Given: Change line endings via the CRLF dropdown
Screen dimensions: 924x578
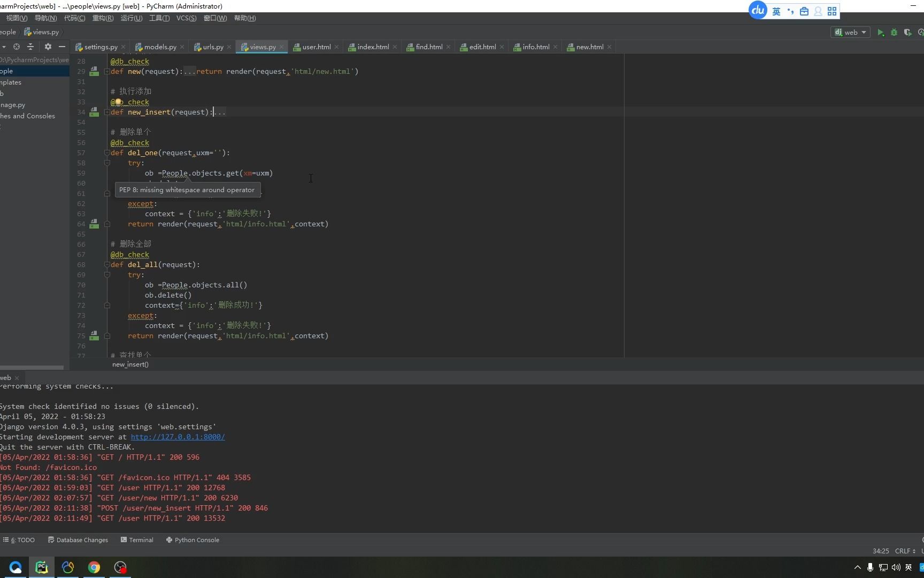Looking at the screenshot, I should 904,551.
